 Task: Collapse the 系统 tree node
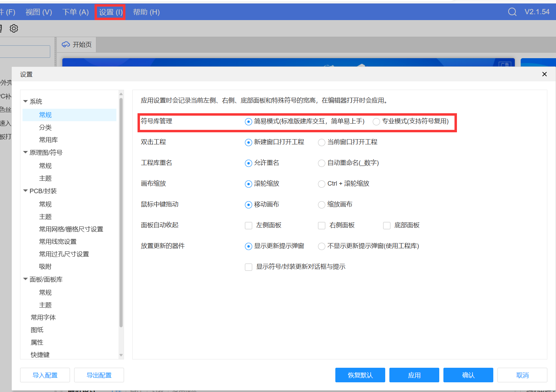pos(25,101)
